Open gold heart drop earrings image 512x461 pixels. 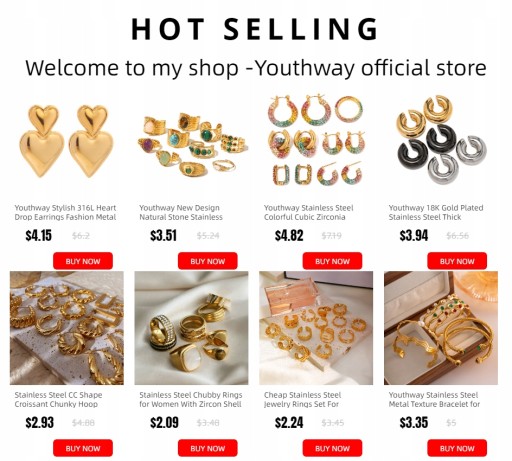(x=67, y=141)
